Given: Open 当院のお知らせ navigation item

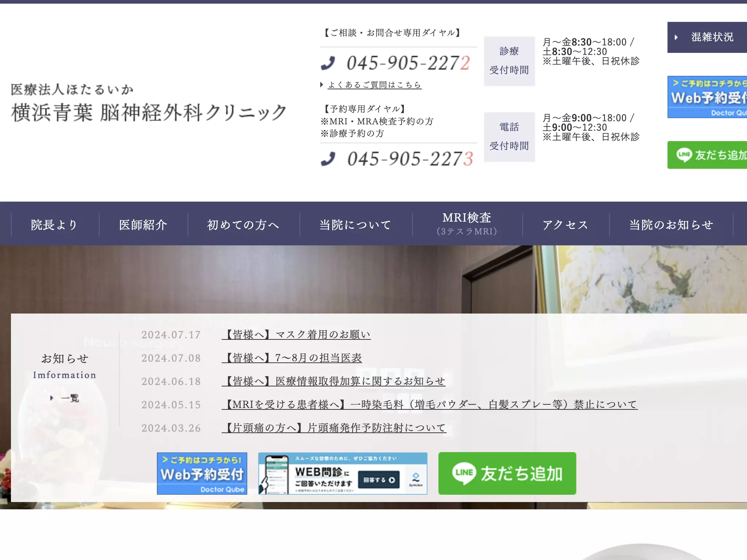Looking at the screenshot, I should click(x=671, y=225).
